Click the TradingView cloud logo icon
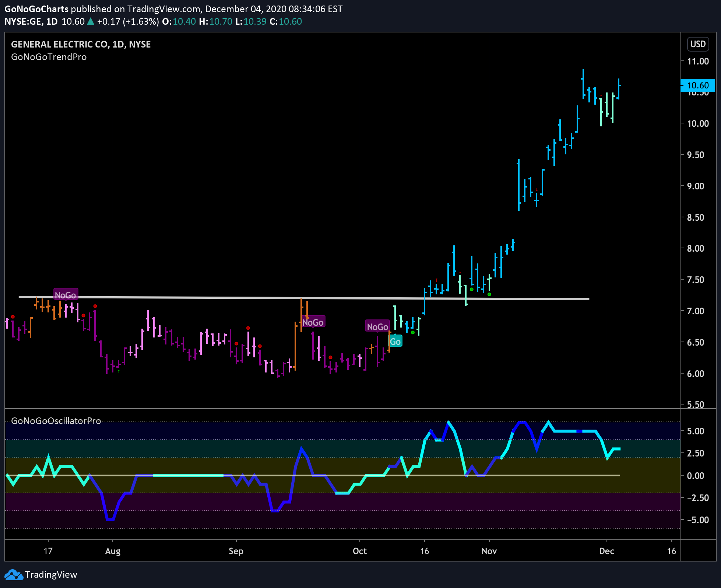The image size is (721, 588). pos(14,575)
